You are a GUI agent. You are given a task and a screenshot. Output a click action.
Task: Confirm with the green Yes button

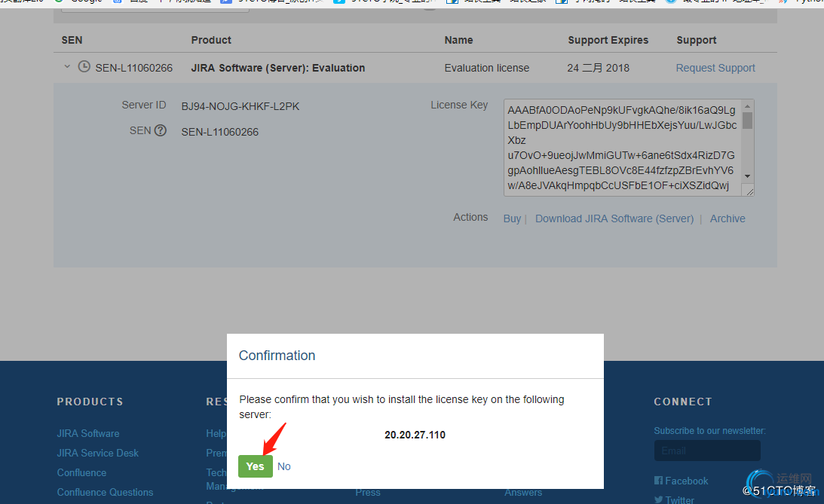tap(256, 466)
